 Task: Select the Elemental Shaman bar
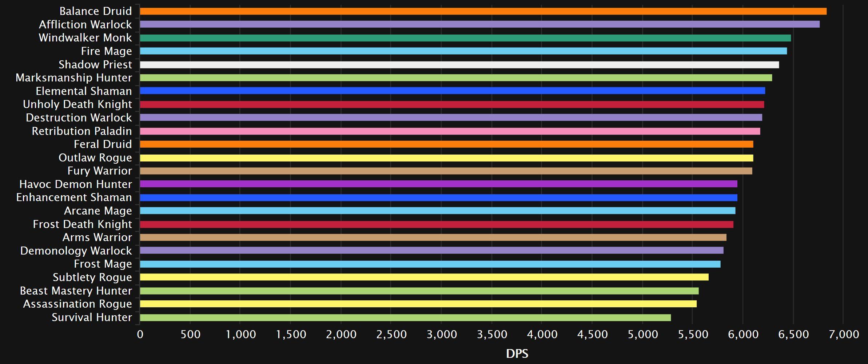453,91
